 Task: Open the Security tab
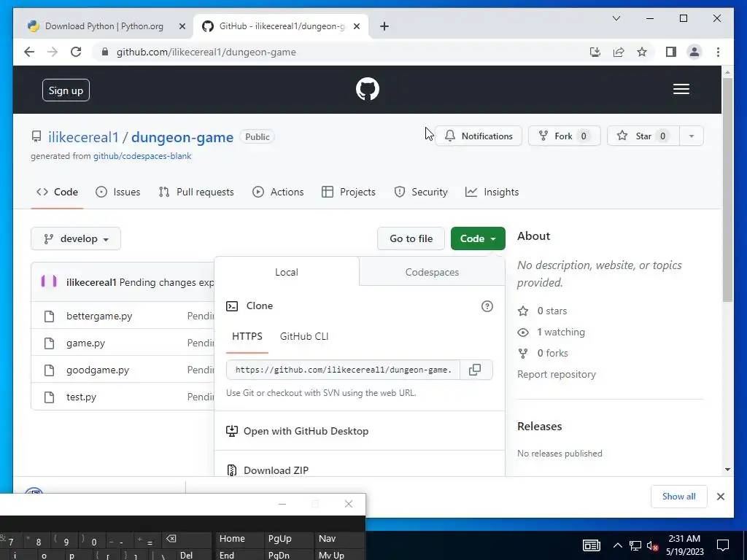[421, 192]
